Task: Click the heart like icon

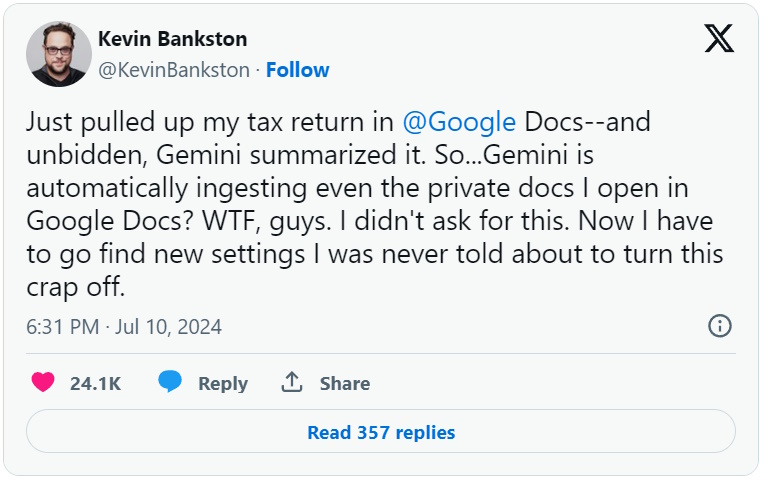Action: click(x=43, y=383)
